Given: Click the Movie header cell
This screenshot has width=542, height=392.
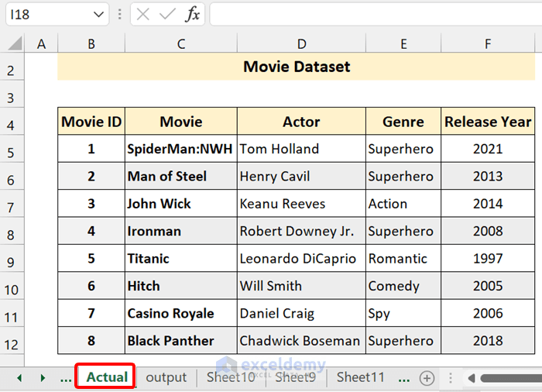Looking at the screenshot, I should [181, 122].
